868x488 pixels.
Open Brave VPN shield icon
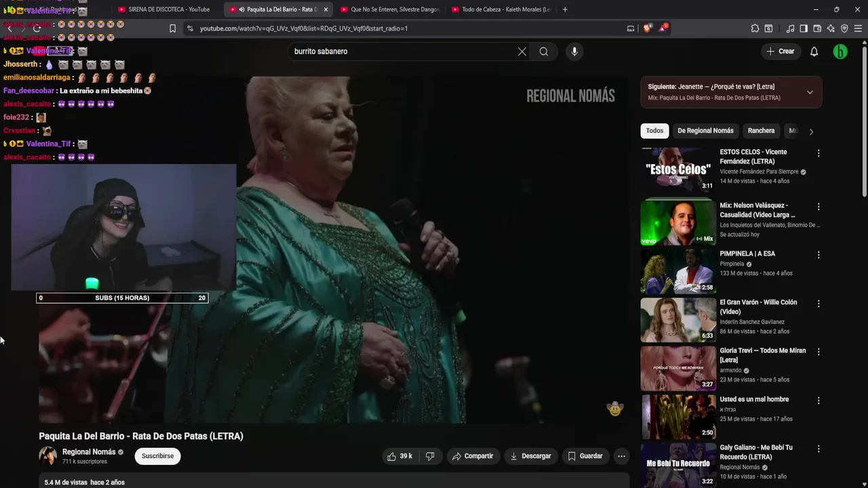[844, 28]
